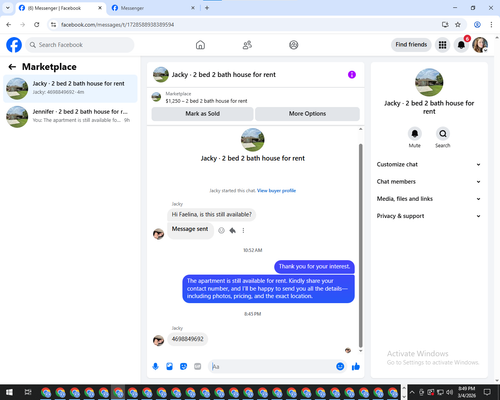Click the 'Hi Faelina, is this still available?' message

(212, 214)
